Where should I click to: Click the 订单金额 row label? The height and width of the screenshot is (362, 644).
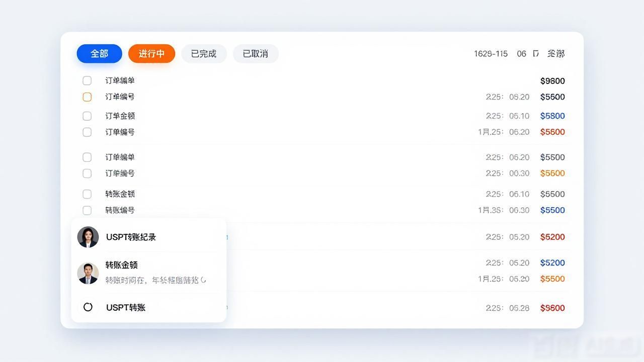(120, 116)
